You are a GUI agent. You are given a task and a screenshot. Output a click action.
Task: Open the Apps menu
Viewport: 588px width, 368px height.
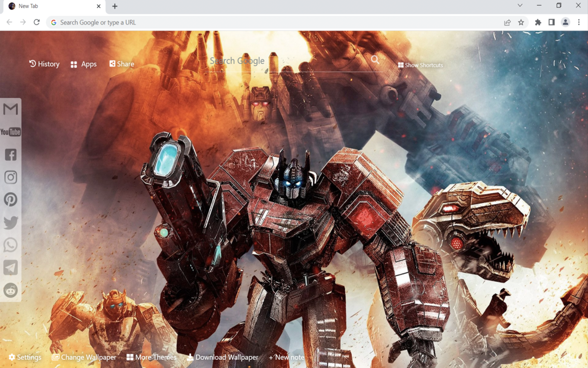(x=84, y=64)
